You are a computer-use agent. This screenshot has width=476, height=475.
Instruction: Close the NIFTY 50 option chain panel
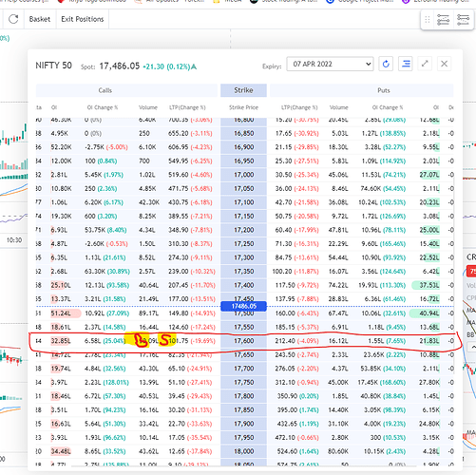[x=444, y=64]
